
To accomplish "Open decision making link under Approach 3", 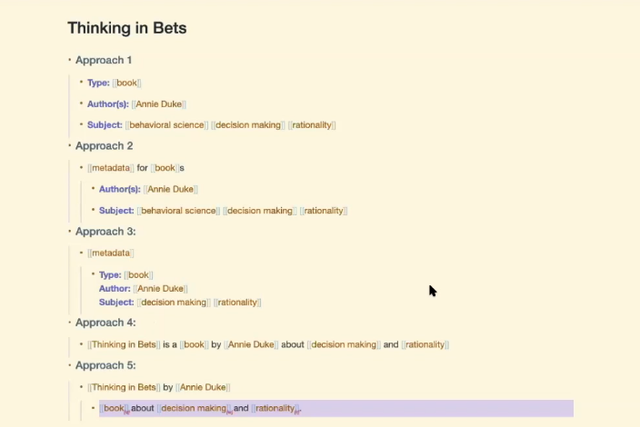I will pyautogui.click(x=174, y=302).
